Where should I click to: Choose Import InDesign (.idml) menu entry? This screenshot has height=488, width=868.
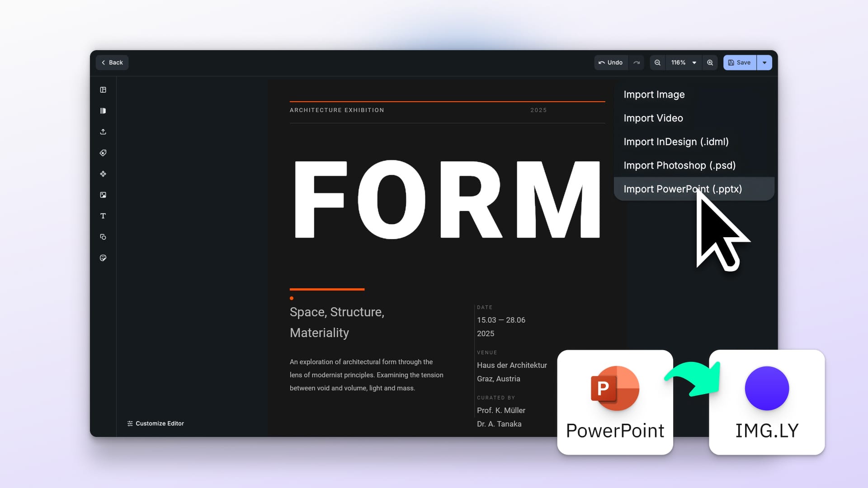[x=676, y=141]
